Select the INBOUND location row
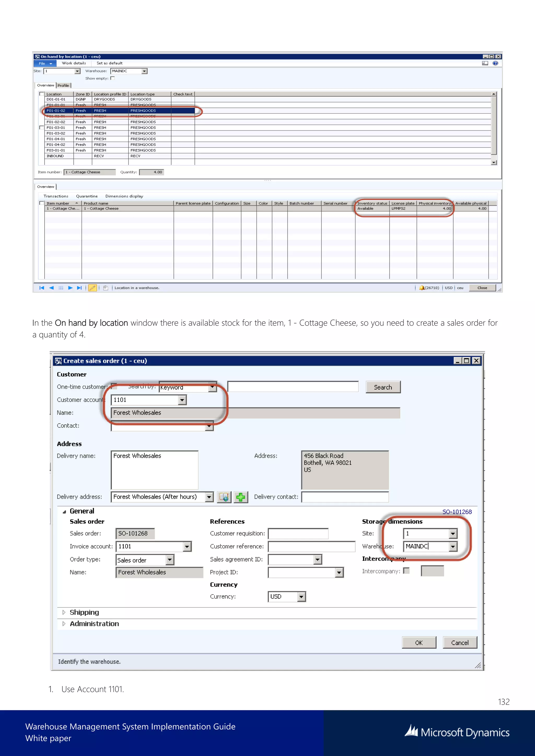The height and width of the screenshot is (756, 535). click(x=120, y=156)
